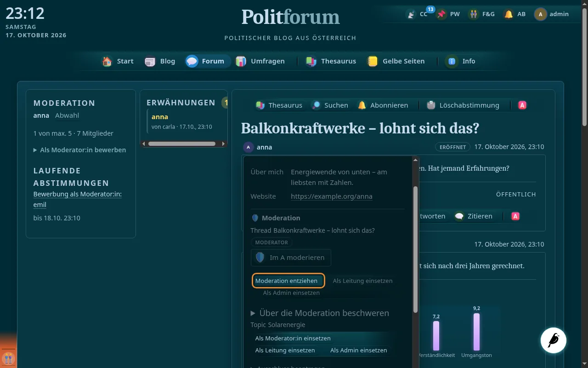This screenshot has width=588, height=368.
Task: Click Als Moderator:in einsetzen for Topic Solarenergie
Action: pyautogui.click(x=293, y=338)
